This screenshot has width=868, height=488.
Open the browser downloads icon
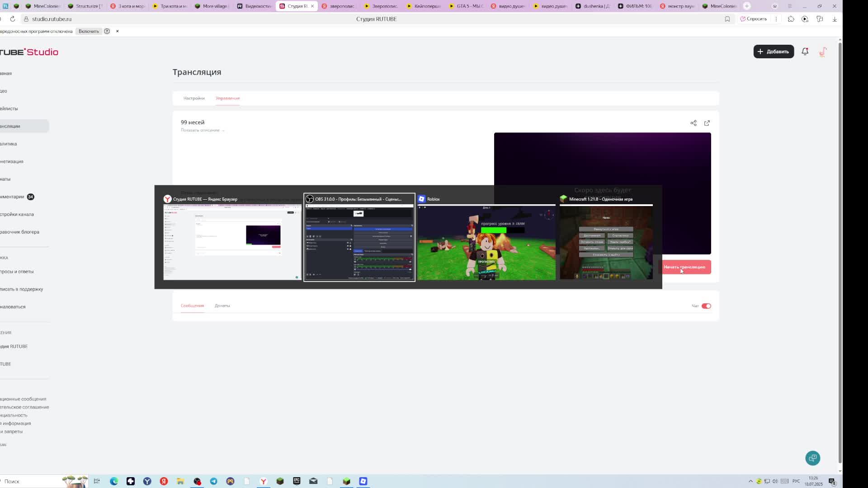(835, 19)
